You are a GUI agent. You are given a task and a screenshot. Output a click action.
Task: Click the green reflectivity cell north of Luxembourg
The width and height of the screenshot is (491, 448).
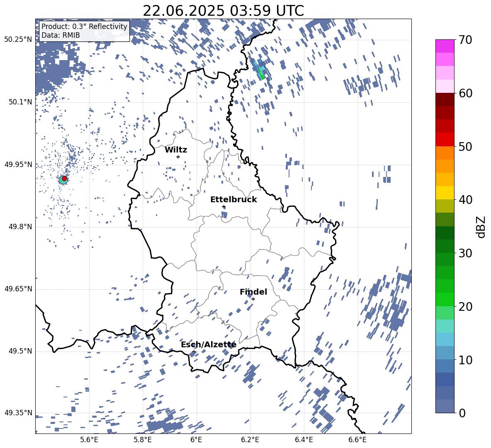(261, 73)
